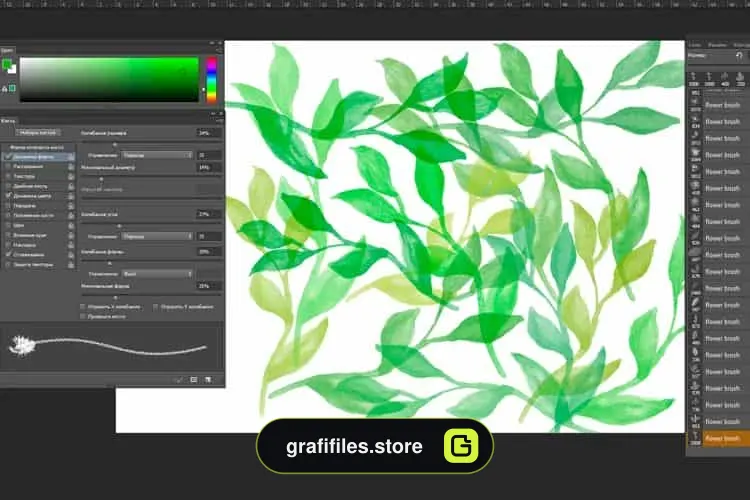
Task: Select Форма отпечатка кисти section
Action: (37, 147)
